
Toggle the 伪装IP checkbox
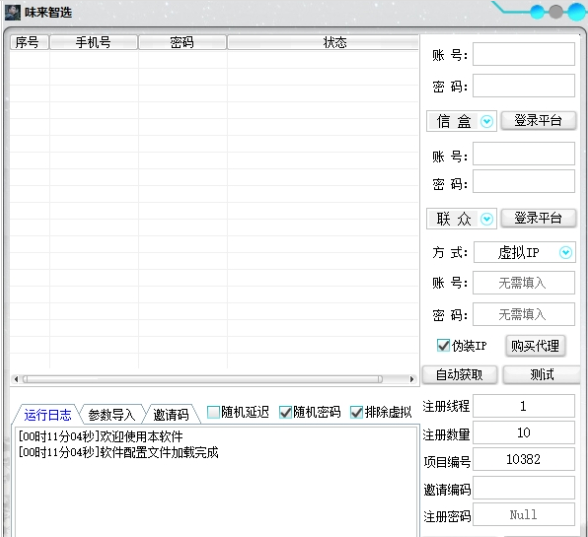[443, 345]
